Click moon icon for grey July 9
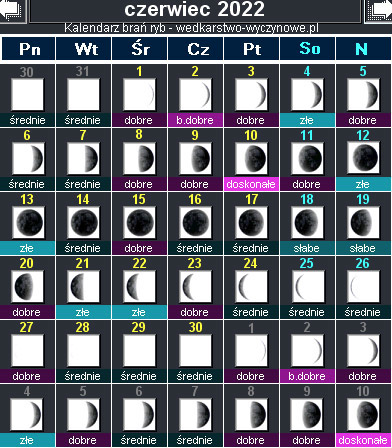392x448 pixels. (307, 415)
